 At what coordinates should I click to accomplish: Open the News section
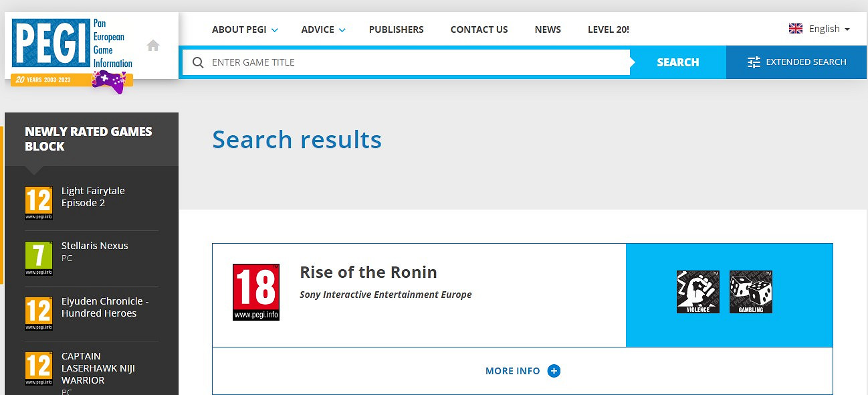[548, 29]
